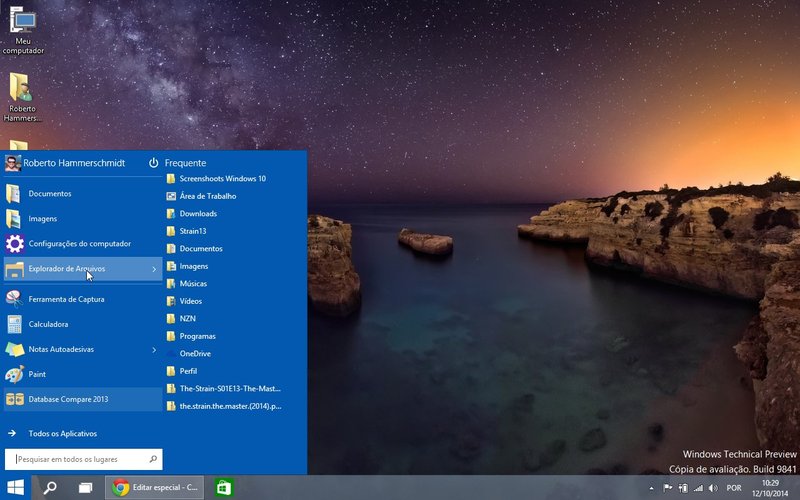
Task: Click the Database Compare 2013 icon
Action: 15,399
